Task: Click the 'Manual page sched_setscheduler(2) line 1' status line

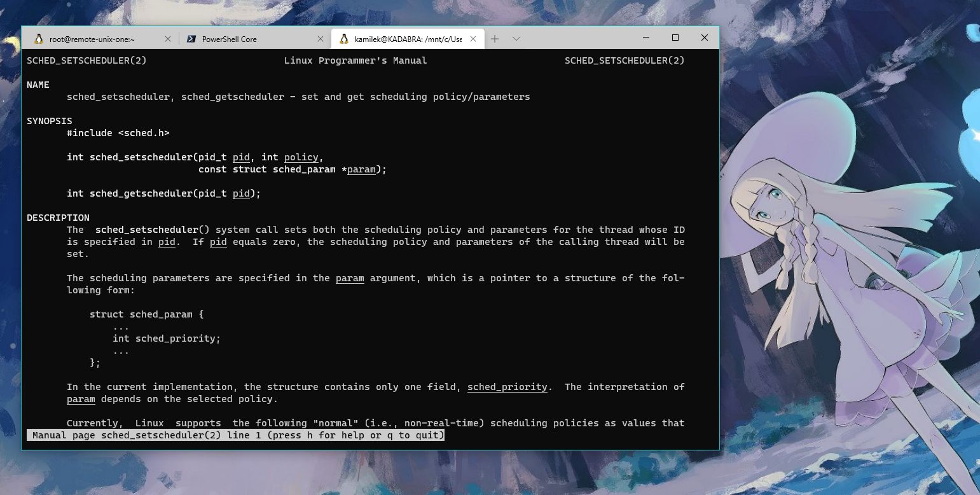Action: pyautogui.click(x=235, y=435)
